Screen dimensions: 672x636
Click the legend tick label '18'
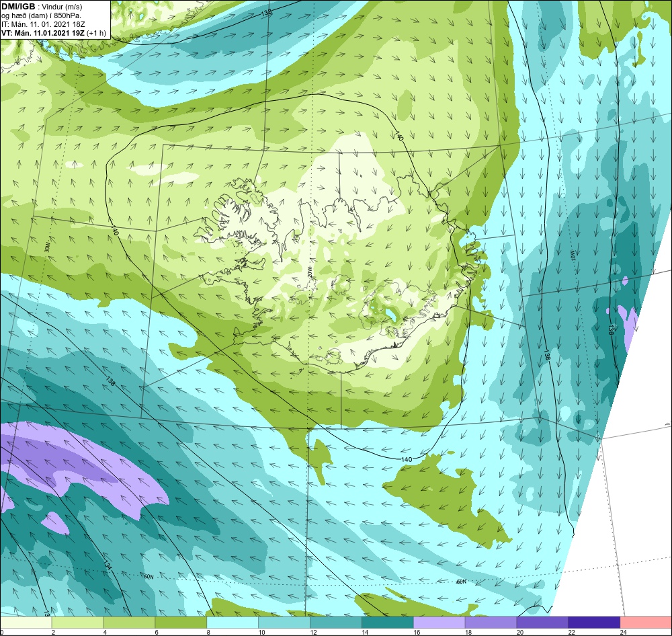click(468, 632)
